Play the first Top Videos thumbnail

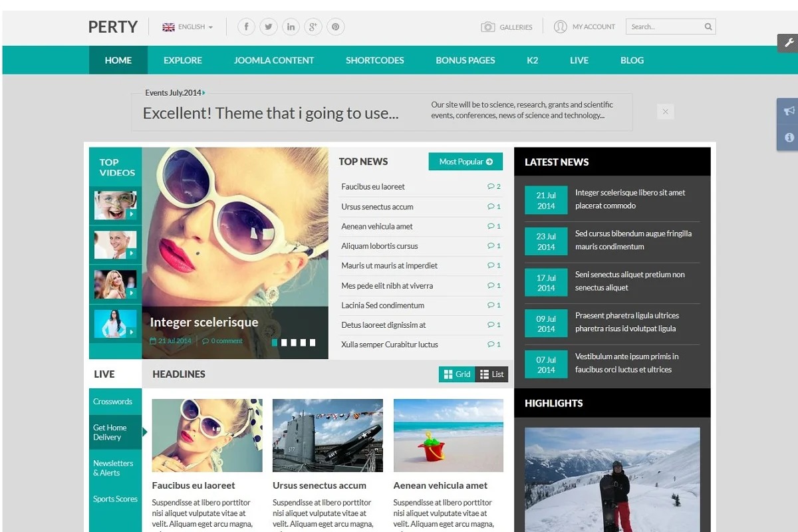[x=116, y=205]
